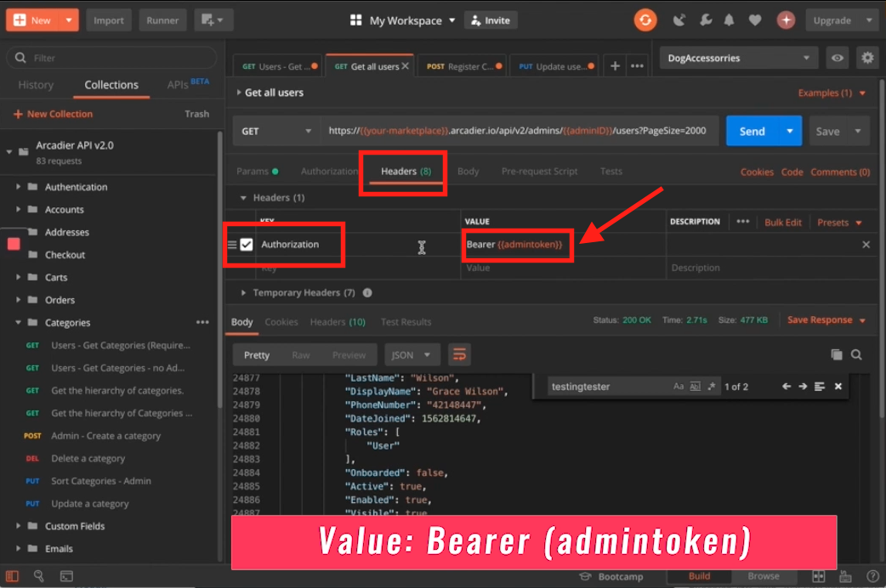Open Categories folder more options
Screen dimensions: 886x588
tap(202, 323)
